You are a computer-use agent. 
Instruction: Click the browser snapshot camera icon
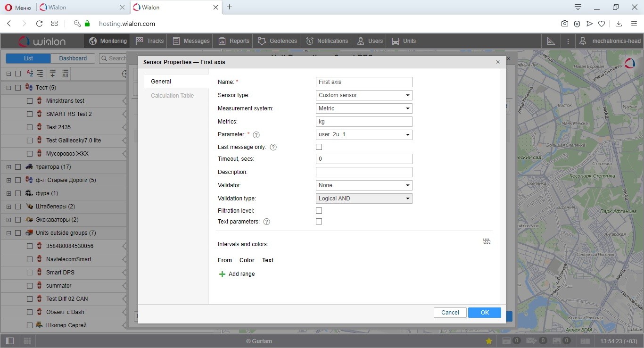pos(564,24)
